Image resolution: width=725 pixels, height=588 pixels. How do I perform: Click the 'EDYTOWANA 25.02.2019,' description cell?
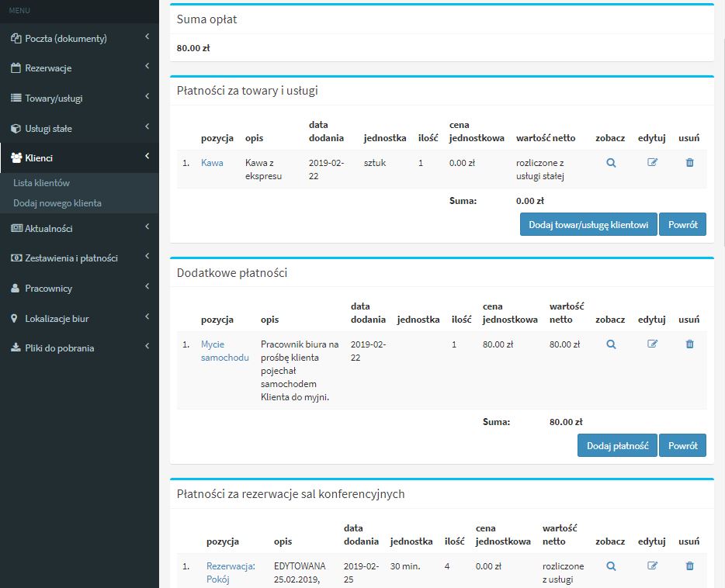(x=300, y=572)
